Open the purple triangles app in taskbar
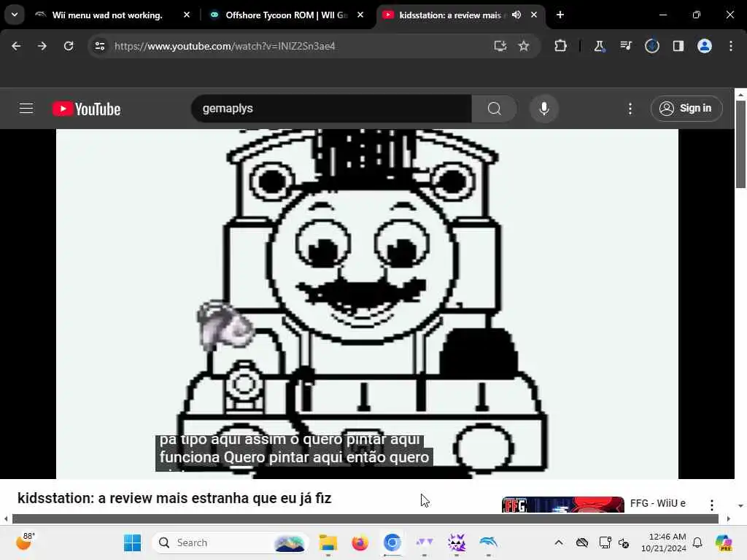Viewport: 747px width, 560px height. 424,542
